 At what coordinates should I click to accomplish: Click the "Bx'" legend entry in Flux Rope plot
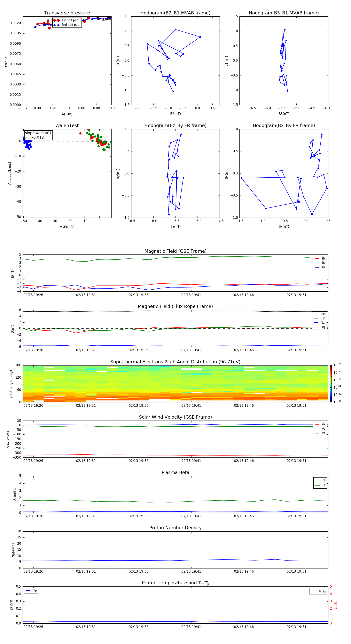tap(320, 314)
